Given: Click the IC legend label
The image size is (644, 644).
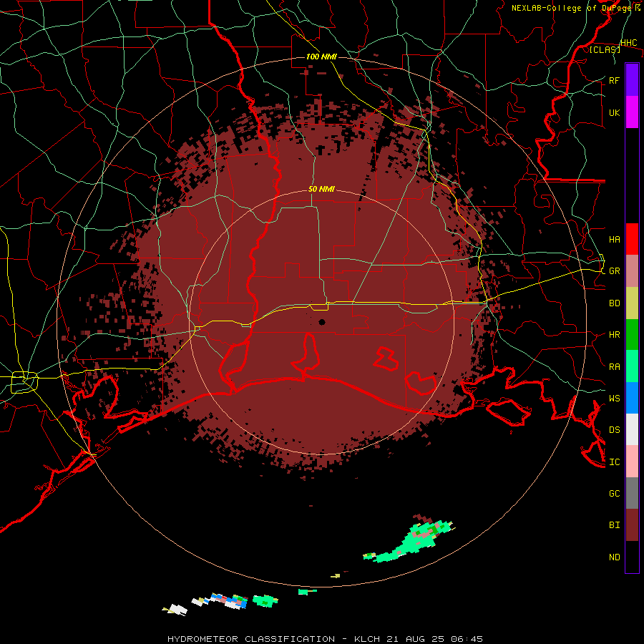Looking at the screenshot, I should point(614,462).
